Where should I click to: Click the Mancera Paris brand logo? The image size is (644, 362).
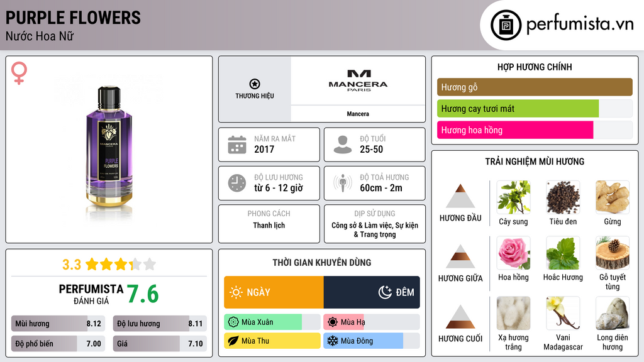click(x=358, y=80)
